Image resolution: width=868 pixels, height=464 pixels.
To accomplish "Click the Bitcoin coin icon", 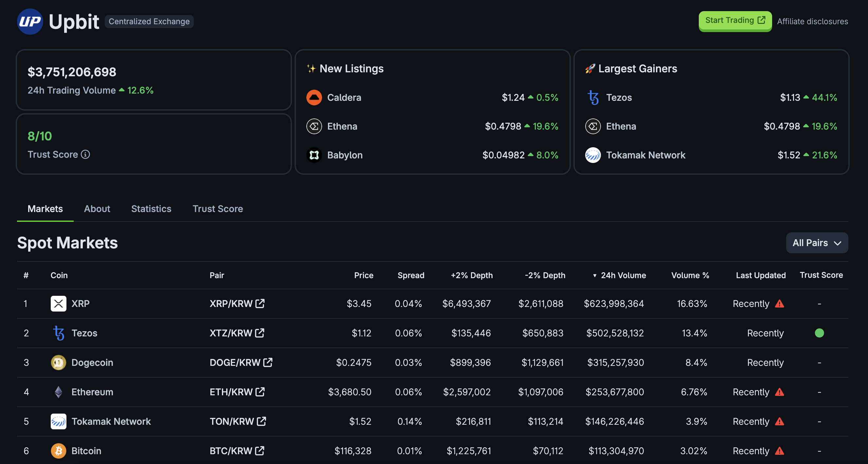I will (58, 451).
